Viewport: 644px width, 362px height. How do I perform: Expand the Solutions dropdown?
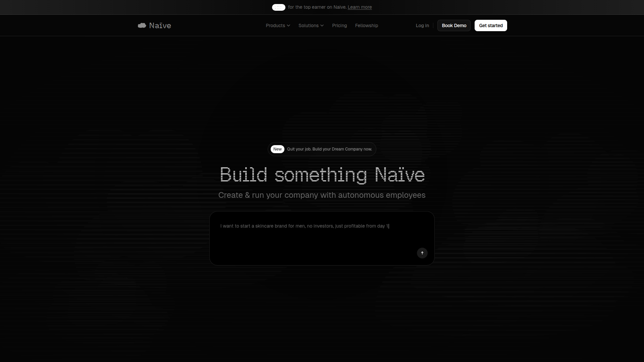[x=311, y=25]
